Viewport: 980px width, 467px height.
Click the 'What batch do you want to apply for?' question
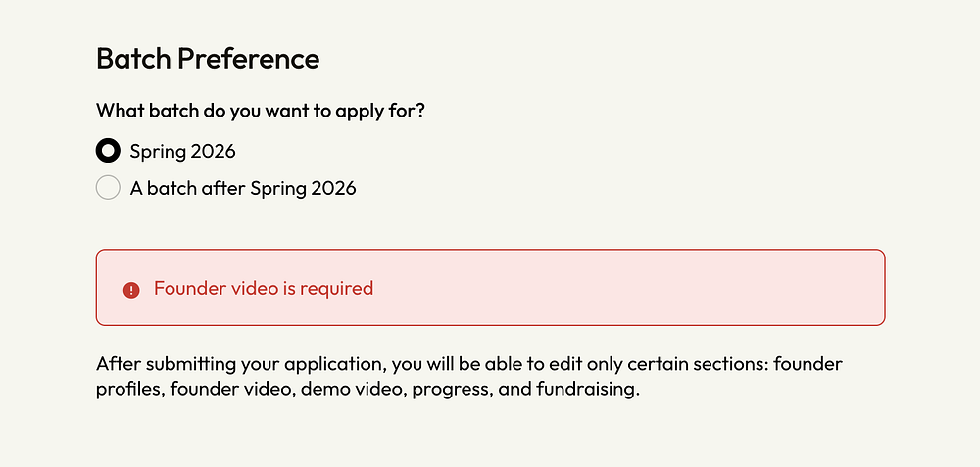(x=261, y=111)
